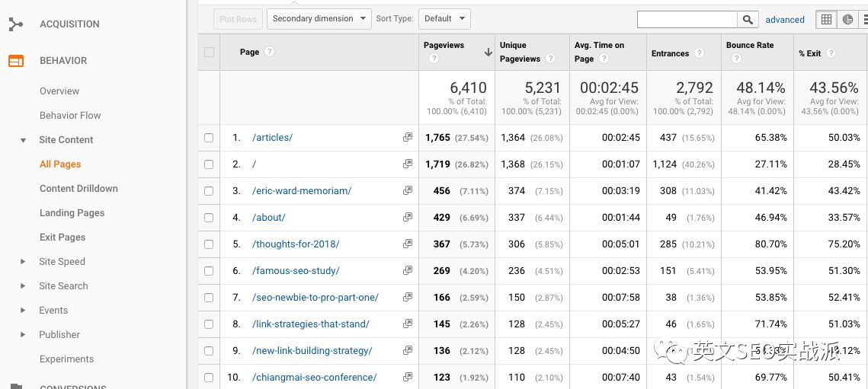
Task: Sort by Entrances column header
Action: click(670, 54)
